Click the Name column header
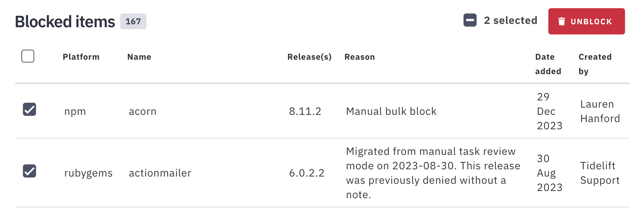This screenshot has height=210, width=644. 139,57
